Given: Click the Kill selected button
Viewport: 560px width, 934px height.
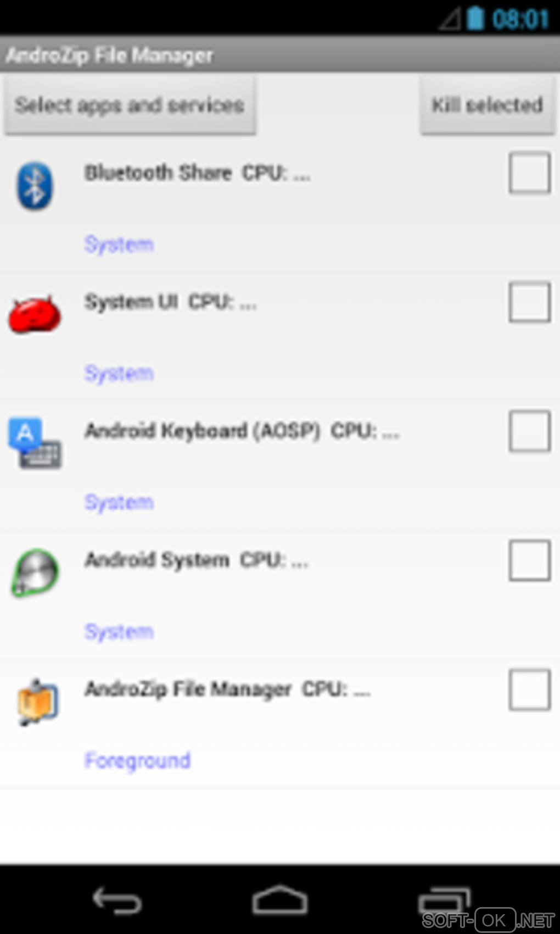Looking at the screenshot, I should click(x=488, y=105).
